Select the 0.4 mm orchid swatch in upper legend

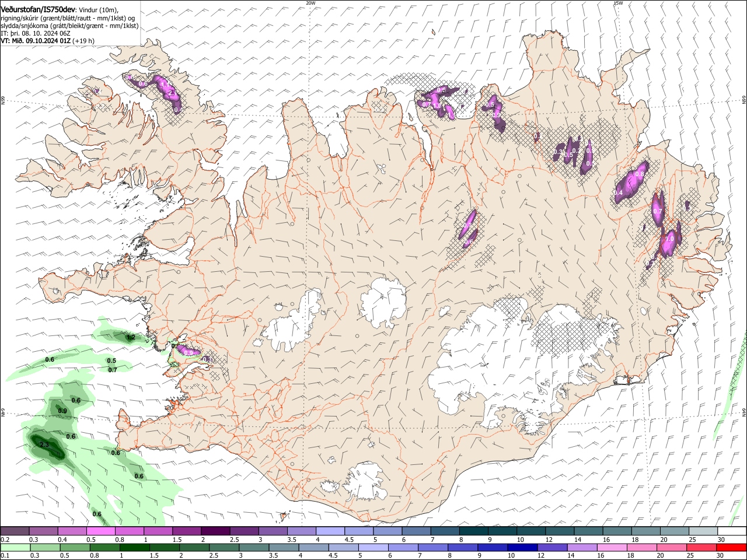click(x=72, y=531)
